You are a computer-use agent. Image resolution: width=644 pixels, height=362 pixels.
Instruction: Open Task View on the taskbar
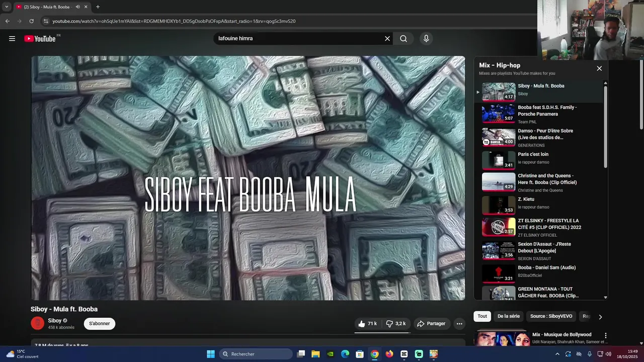click(301, 354)
